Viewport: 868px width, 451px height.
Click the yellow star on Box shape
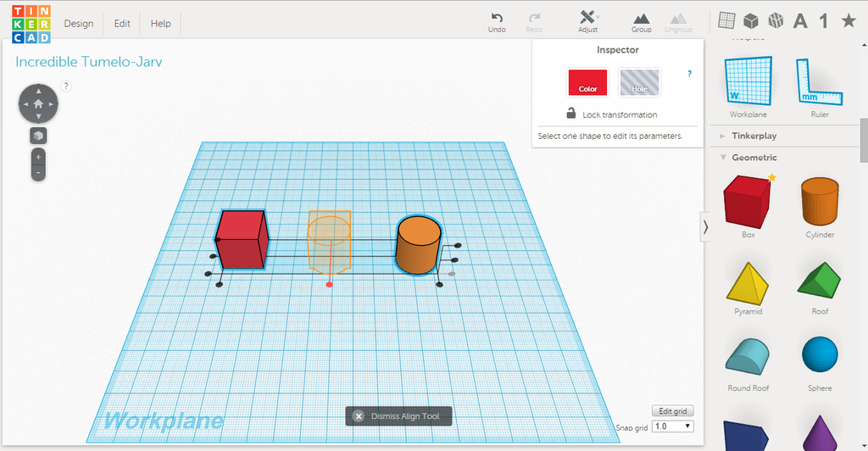point(771,178)
